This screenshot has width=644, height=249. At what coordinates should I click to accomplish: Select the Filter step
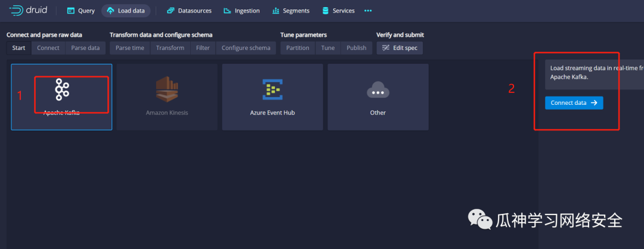(203, 48)
